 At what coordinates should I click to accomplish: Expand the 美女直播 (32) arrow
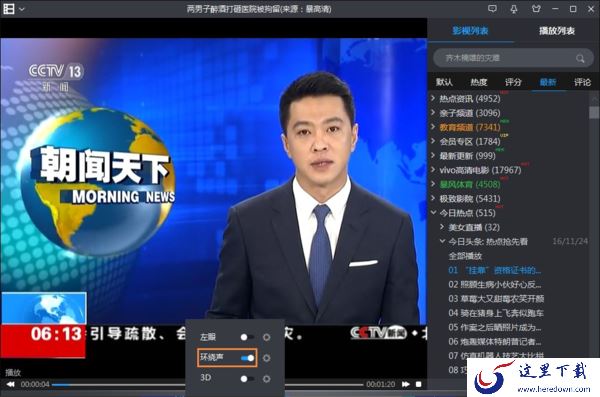(442, 227)
